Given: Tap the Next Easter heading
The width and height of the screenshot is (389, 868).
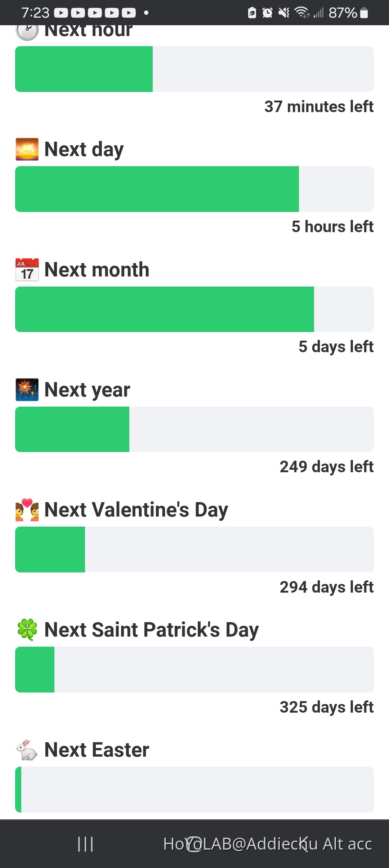Looking at the screenshot, I should tap(97, 750).
